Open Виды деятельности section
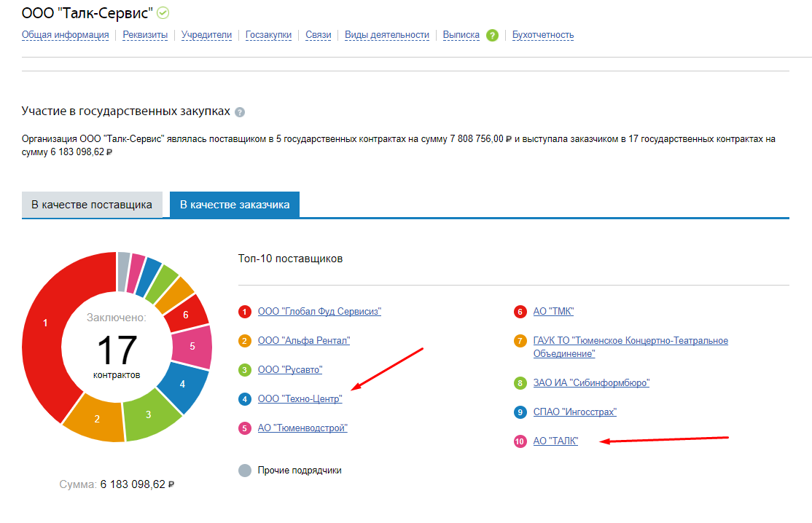 387,35
